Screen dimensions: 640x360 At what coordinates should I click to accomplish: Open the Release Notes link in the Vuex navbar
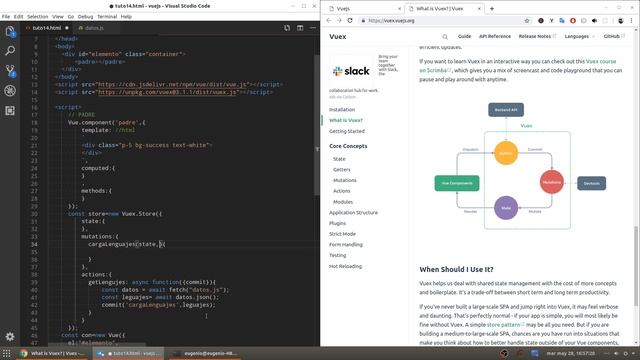click(537, 36)
